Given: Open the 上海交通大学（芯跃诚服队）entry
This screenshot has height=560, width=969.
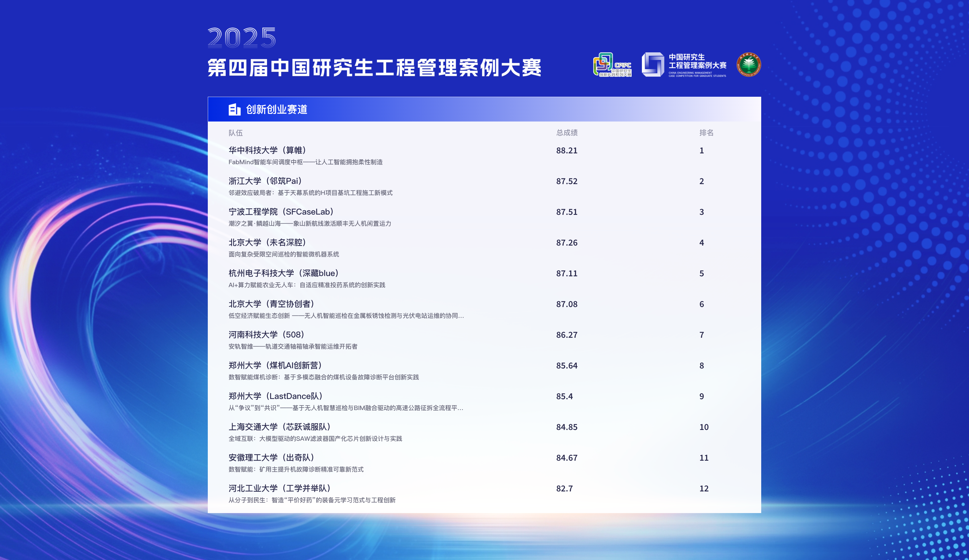Looking at the screenshot, I should point(280,427).
